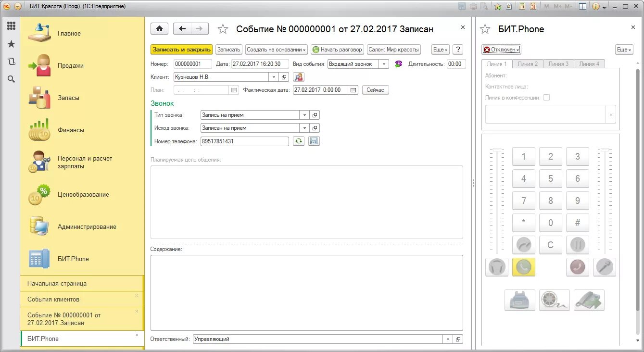Screen dimensions: 644x352
Task: Adjust the left volume slider on dialpad
Action: 497,201
